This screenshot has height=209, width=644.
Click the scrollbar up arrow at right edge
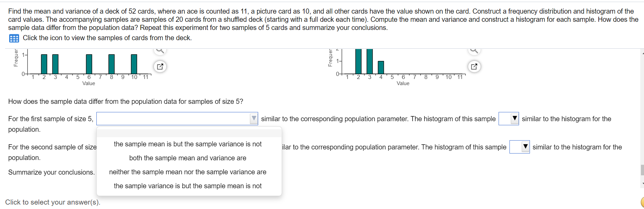click(642, 53)
